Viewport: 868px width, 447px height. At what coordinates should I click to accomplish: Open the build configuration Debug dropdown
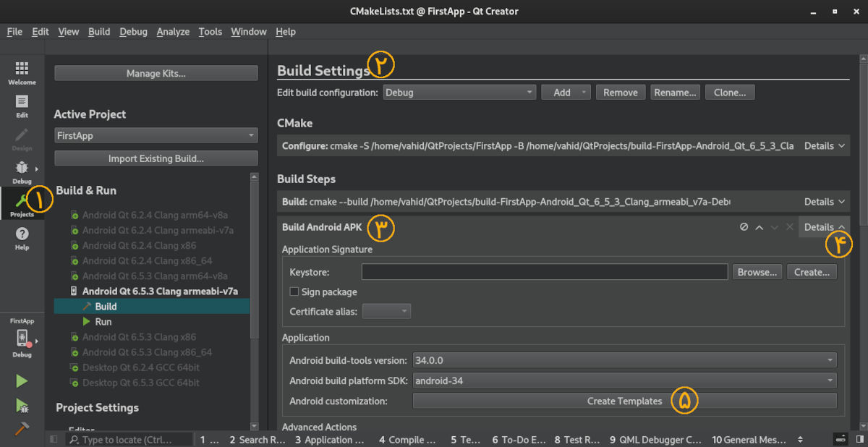coord(459,93)
